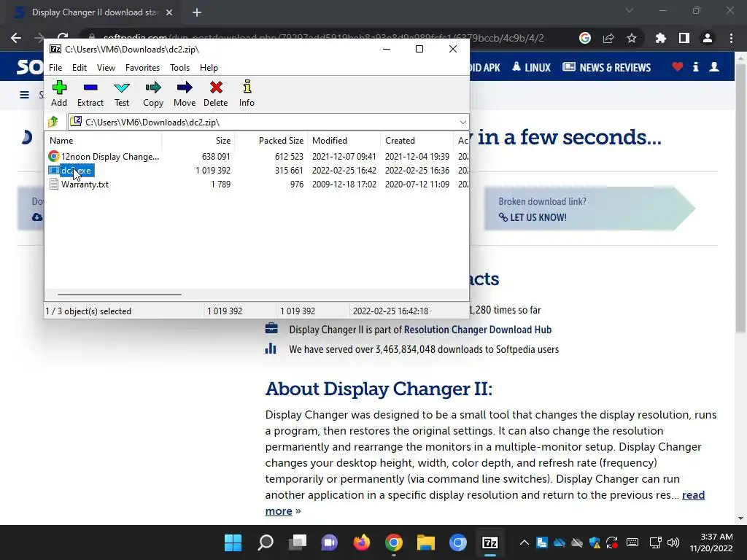Select the 12noon Display Changer file row
747x560 pixels.
click(x=258, y=156)
